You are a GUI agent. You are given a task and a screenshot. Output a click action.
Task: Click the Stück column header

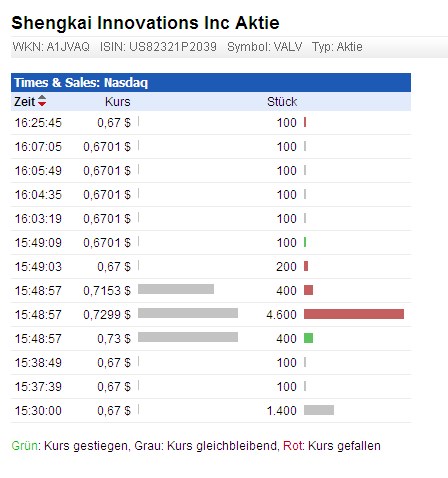pos(282,102)
